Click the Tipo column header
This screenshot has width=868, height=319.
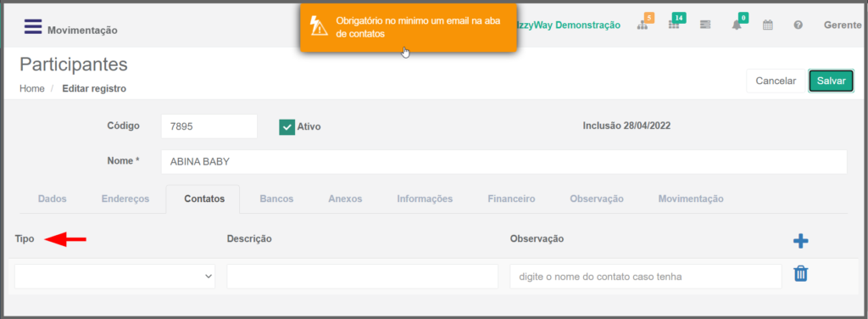point(25,238)
